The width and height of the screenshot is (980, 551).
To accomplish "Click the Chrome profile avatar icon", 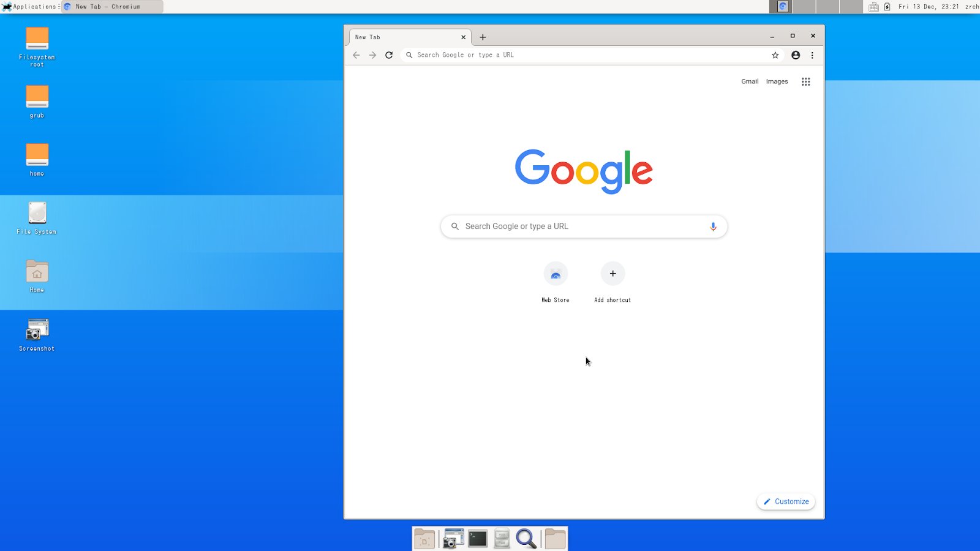I will pos(795,54).
